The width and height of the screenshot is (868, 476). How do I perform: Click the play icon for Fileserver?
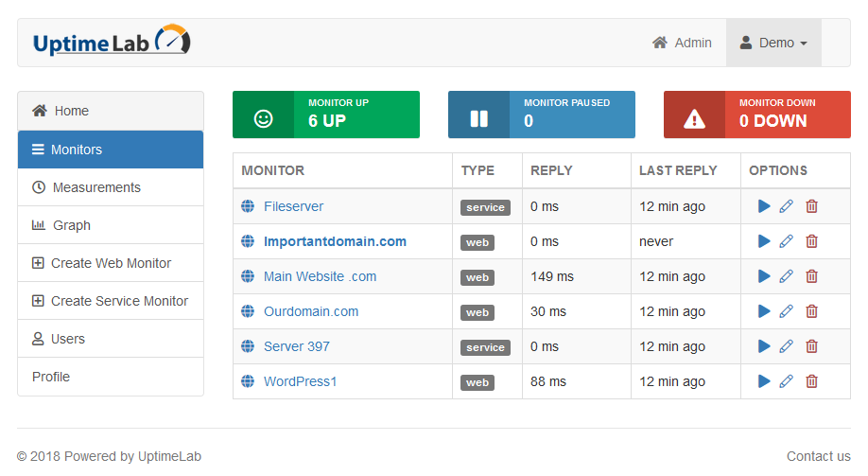764,206
